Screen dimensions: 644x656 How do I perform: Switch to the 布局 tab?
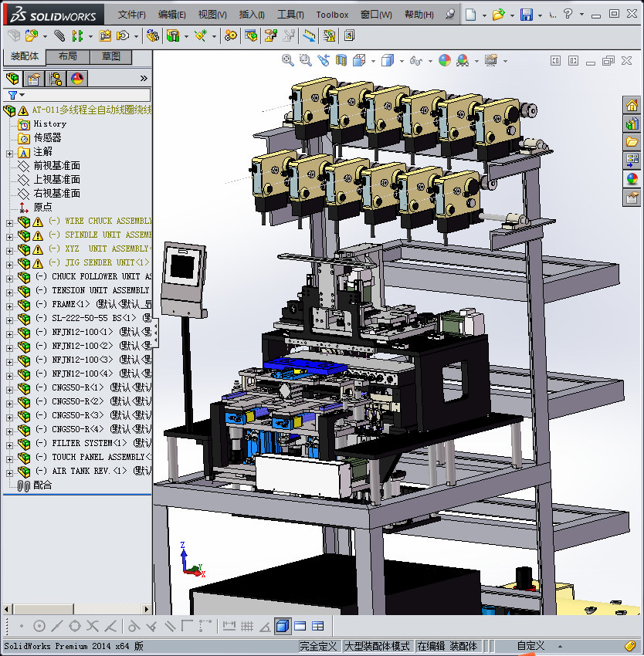tap(67, 57)
